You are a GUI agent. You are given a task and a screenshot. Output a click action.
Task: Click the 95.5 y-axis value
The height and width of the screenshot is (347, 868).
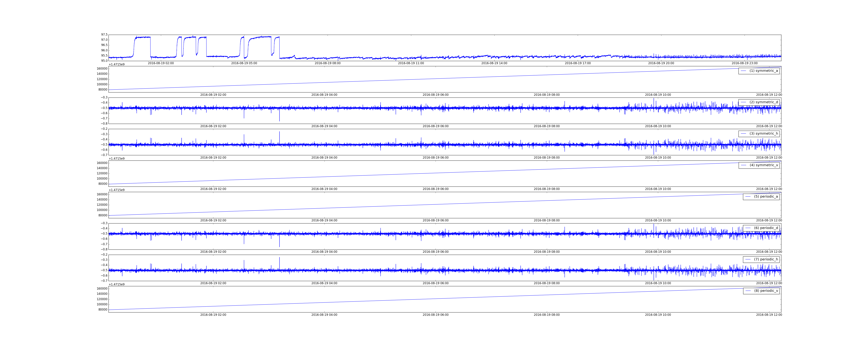(104, 56)
